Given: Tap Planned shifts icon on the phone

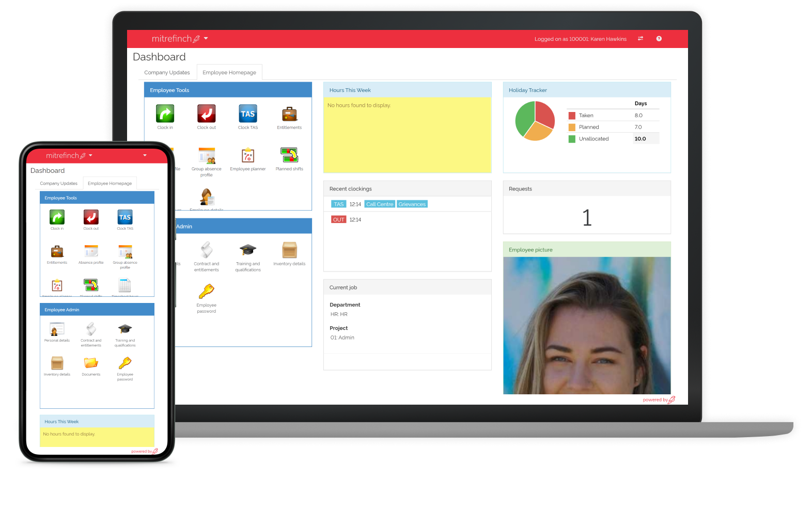Looking at the screenshot, I should [91, 285].
